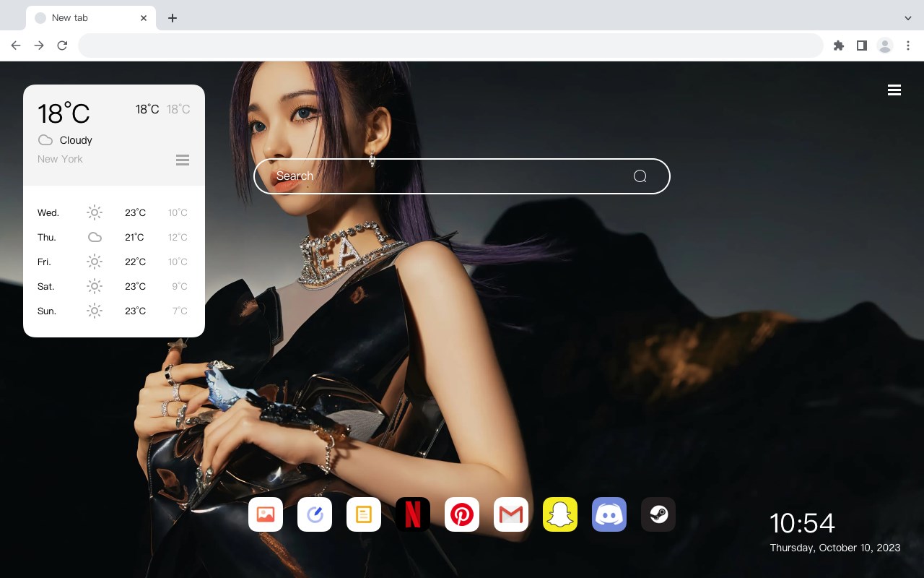This screenshot has width=924, height=578.
Task: Expand the tab search dropdown arrow
Action: (908, 18)
